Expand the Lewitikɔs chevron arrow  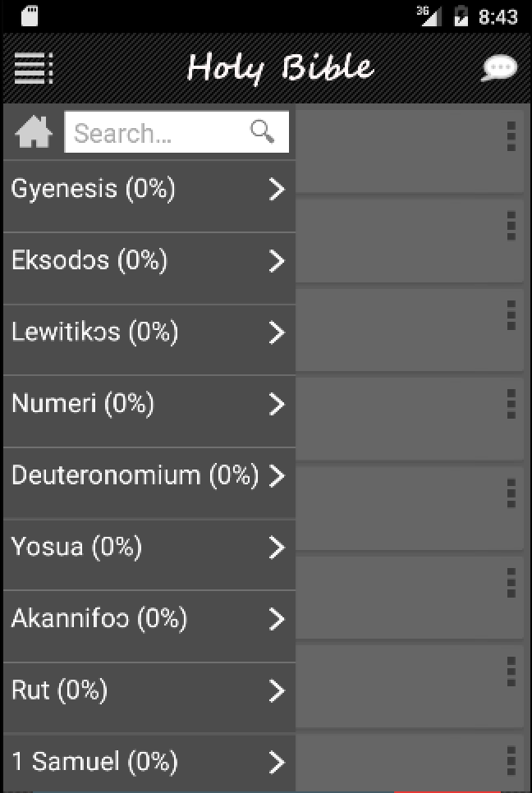tap(277, 332)
